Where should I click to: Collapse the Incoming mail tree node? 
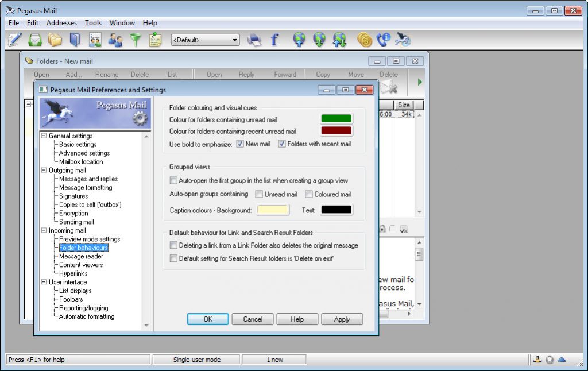click(44, 230)
